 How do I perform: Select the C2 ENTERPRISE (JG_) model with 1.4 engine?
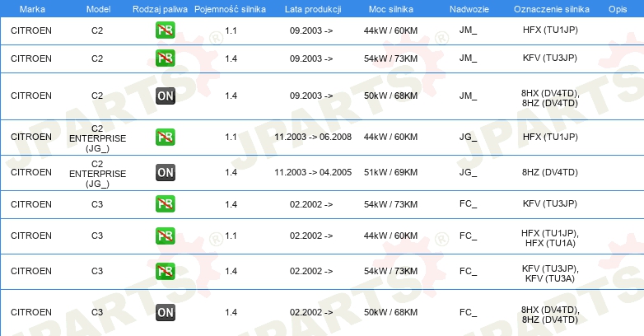(x=97, y=174)
